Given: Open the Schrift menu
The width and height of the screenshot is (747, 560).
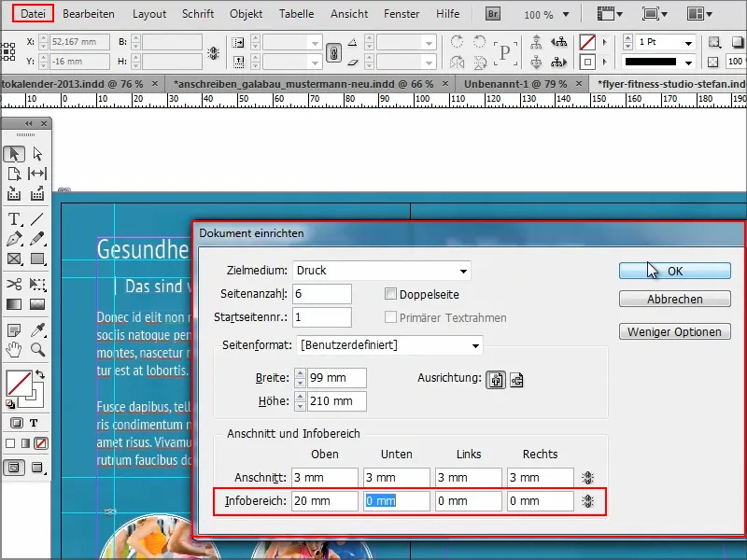Looking at the screenshot, I should coord(198,14).
